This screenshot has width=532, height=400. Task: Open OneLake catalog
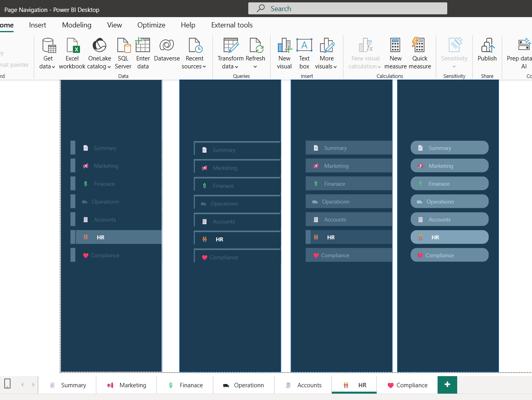click(99, 46)
